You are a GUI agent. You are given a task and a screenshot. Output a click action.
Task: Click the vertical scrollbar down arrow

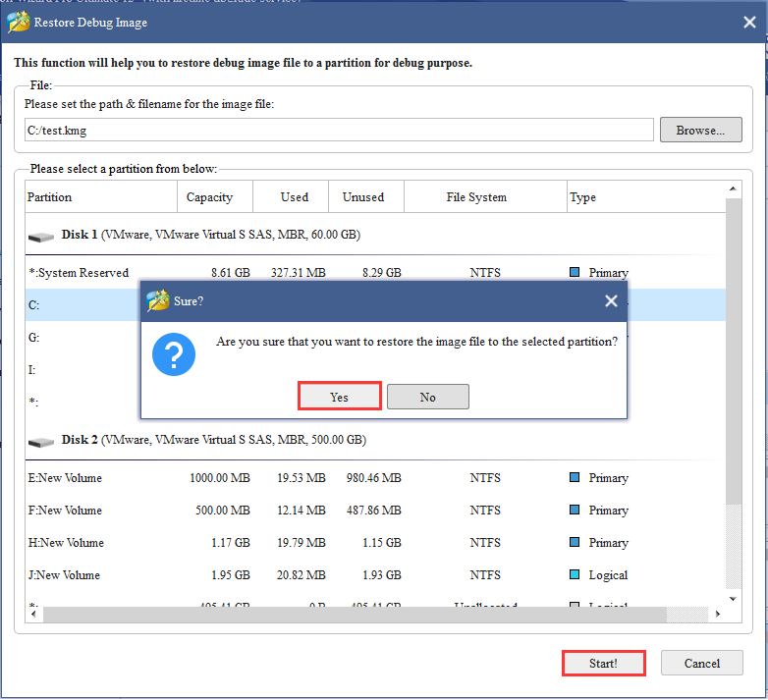(x=734, y=597)
